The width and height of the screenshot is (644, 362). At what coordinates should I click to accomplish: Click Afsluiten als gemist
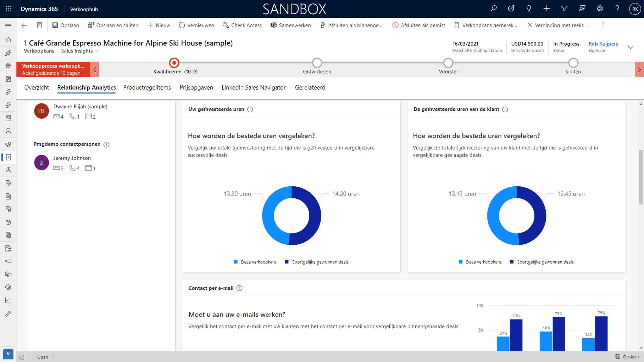point(418,26)
